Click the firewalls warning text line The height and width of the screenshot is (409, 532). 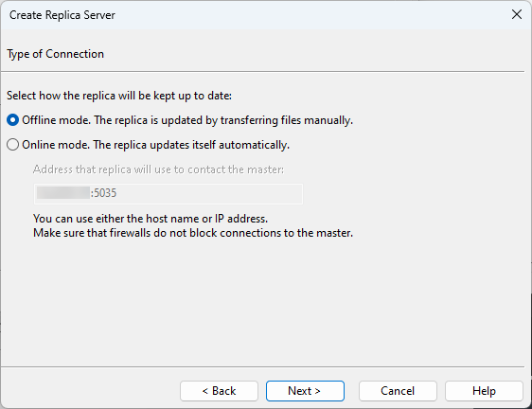pyautogui.click(x=193, y=233)
